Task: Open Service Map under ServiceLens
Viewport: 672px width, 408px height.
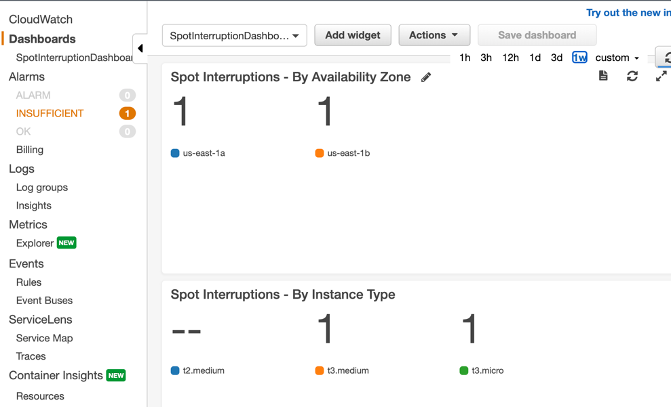Action: click(x=44, y=338)
